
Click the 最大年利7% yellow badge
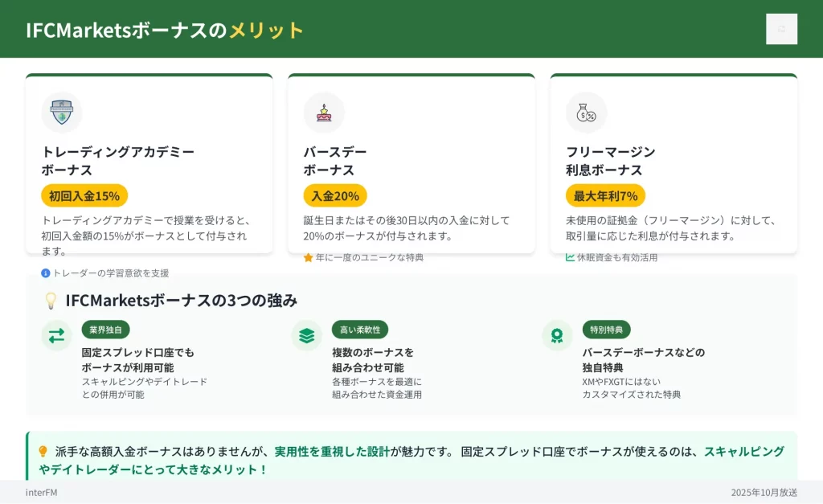pyautogui.click(x=605, y=195)
